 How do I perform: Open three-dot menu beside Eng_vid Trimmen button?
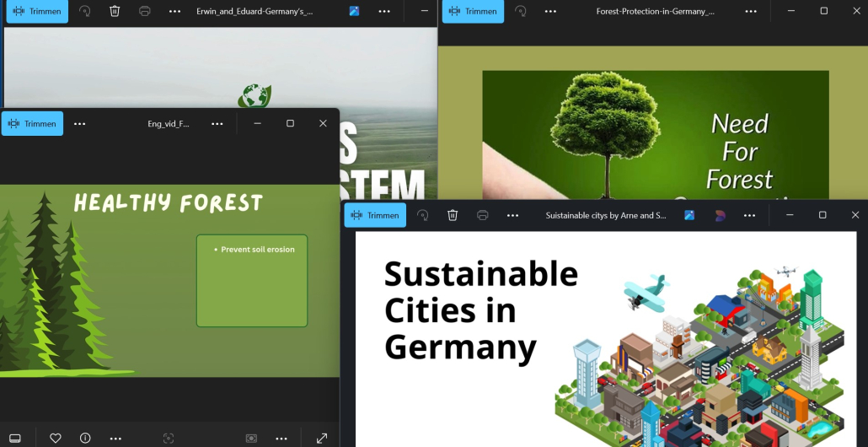coord(80,123)
